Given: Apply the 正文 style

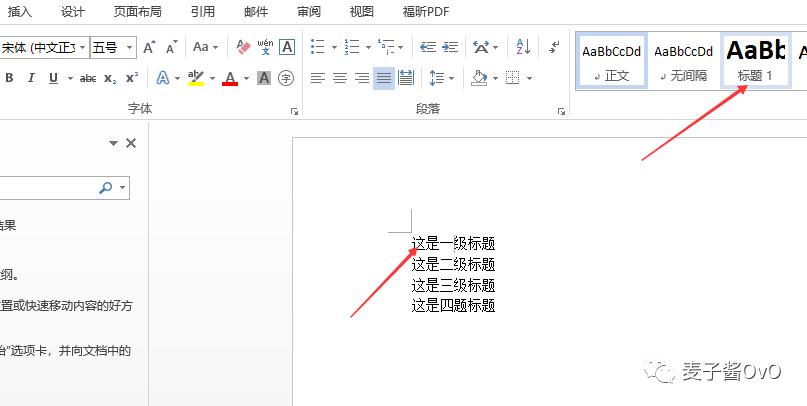Looking at the screenshot, I should point(611,61).
